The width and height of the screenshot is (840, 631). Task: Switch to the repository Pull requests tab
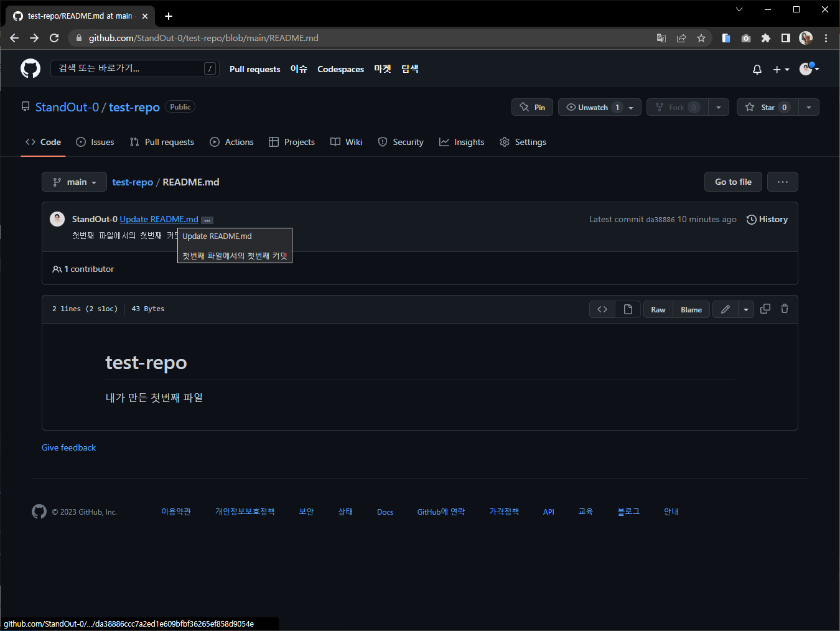pyautogui.click(x=162, y=142)
